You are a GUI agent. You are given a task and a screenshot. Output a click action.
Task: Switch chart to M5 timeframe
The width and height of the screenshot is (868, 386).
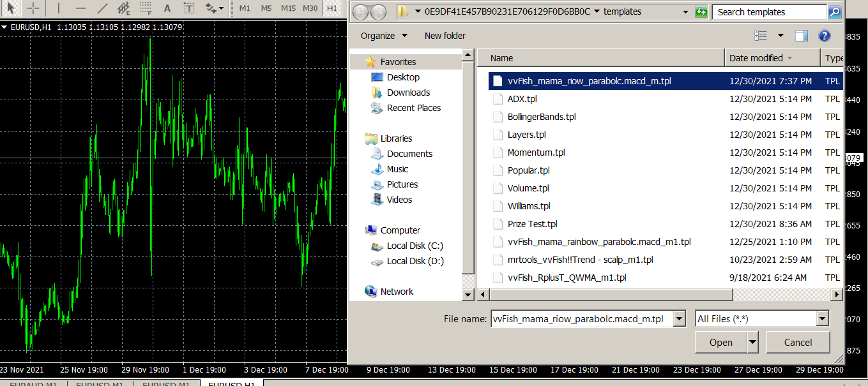coord(266,8)
